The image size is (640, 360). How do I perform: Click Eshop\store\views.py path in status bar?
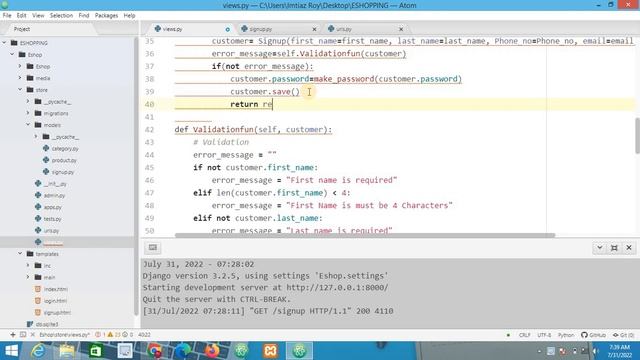(64, 335)
